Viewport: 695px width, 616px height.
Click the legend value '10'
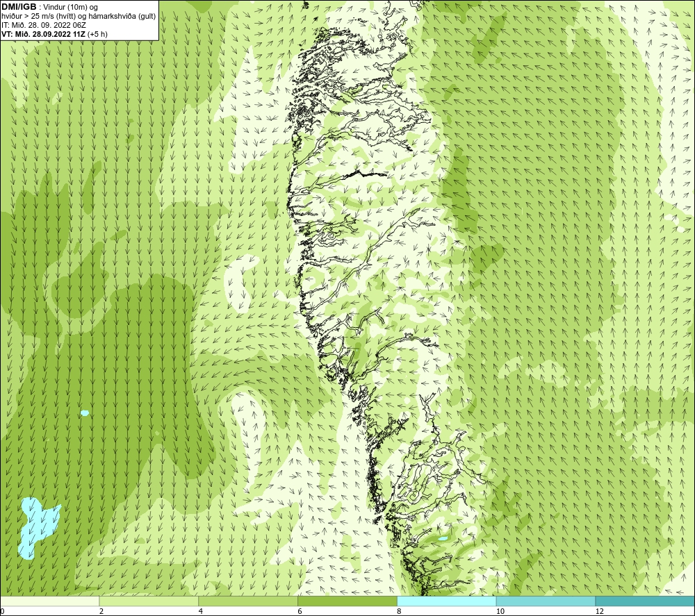(x=500, y=612)
